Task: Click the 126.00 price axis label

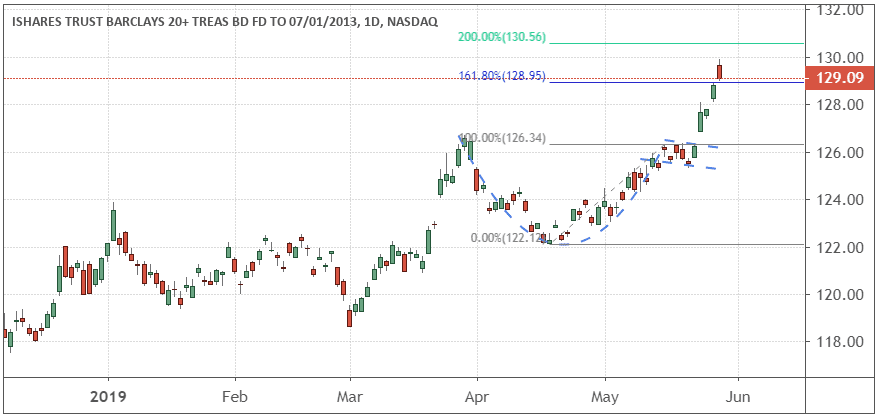Action: click(x=838, y=152)
